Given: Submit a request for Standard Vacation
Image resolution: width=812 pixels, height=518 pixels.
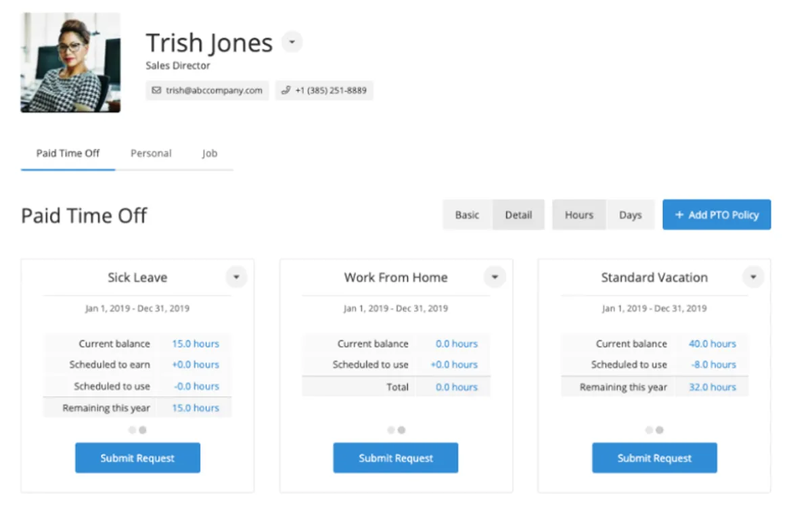Looking at the screenshot, I should [x=654, y=458].
